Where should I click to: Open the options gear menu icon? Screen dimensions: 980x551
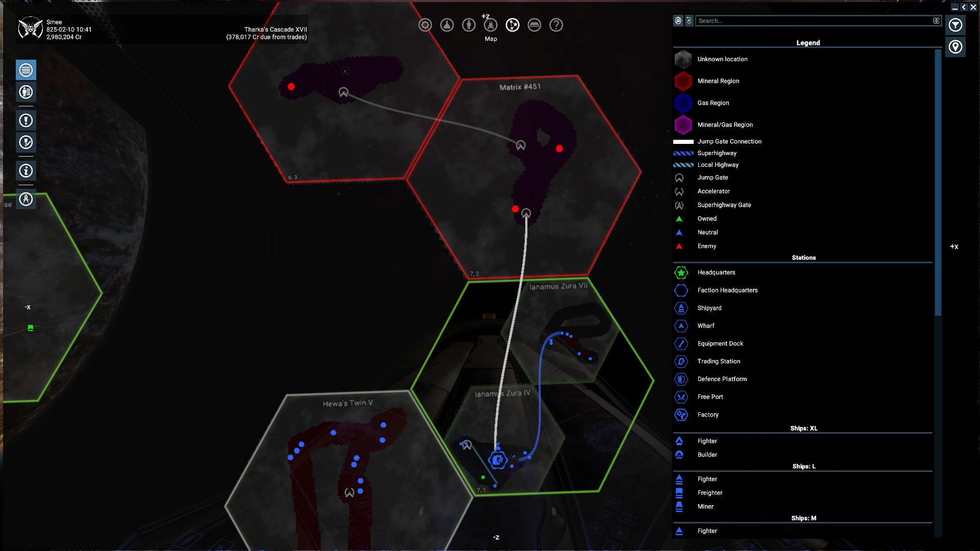(425, 25)
